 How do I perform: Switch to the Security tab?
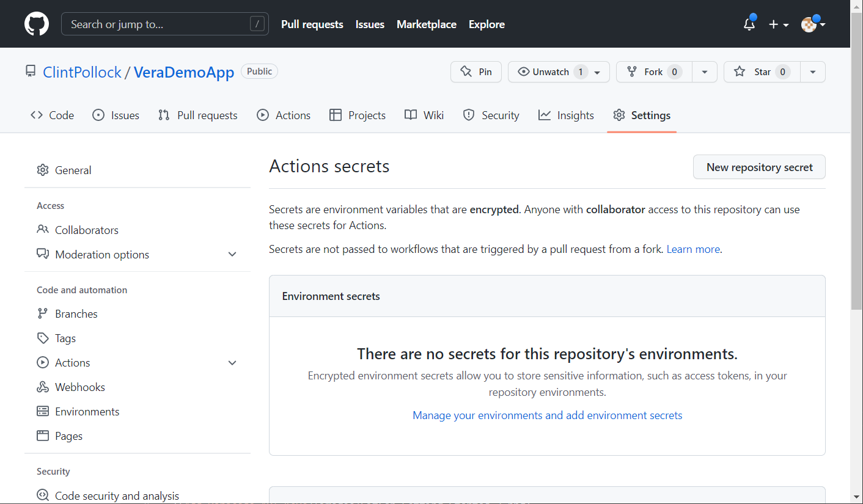pos(491,115)
